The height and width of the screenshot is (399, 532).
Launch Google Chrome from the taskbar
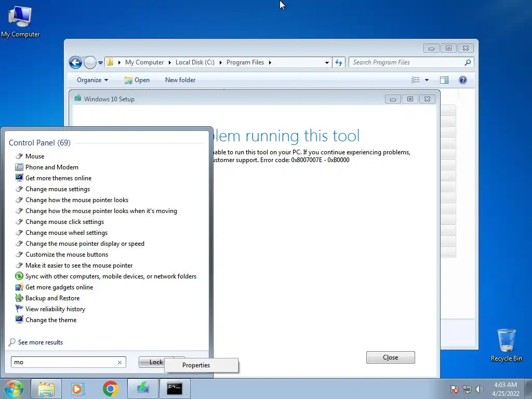tap(110, 389)
